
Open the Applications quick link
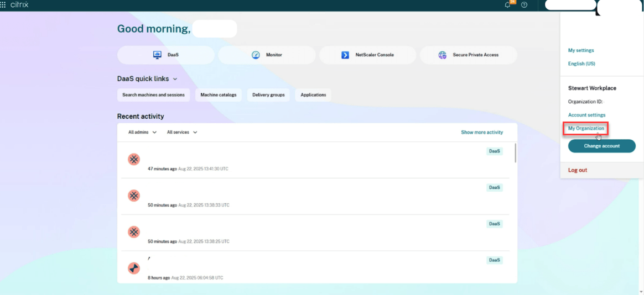(313, 95)
